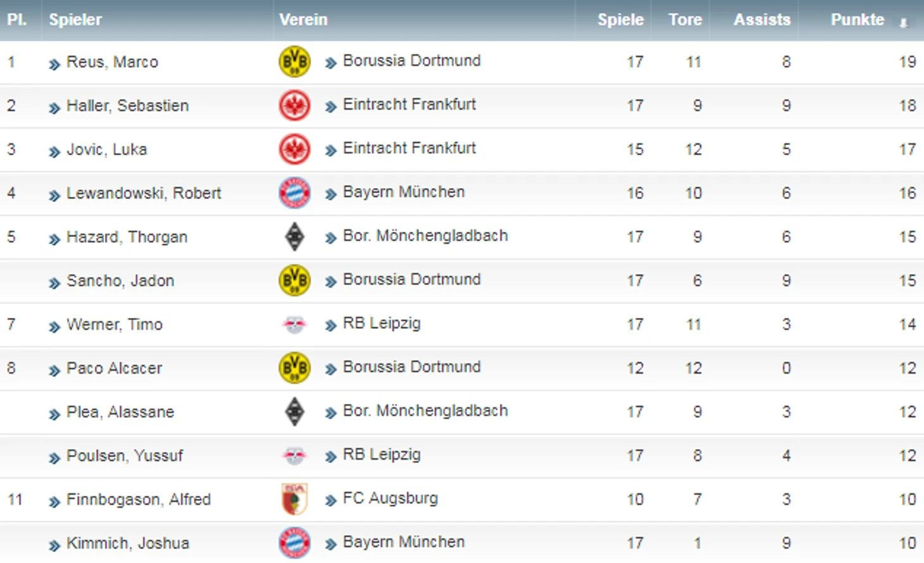Viewport: 924px width, 563px height.
Task: Sort the table by the Tore column
Action: tap(685, 20)
